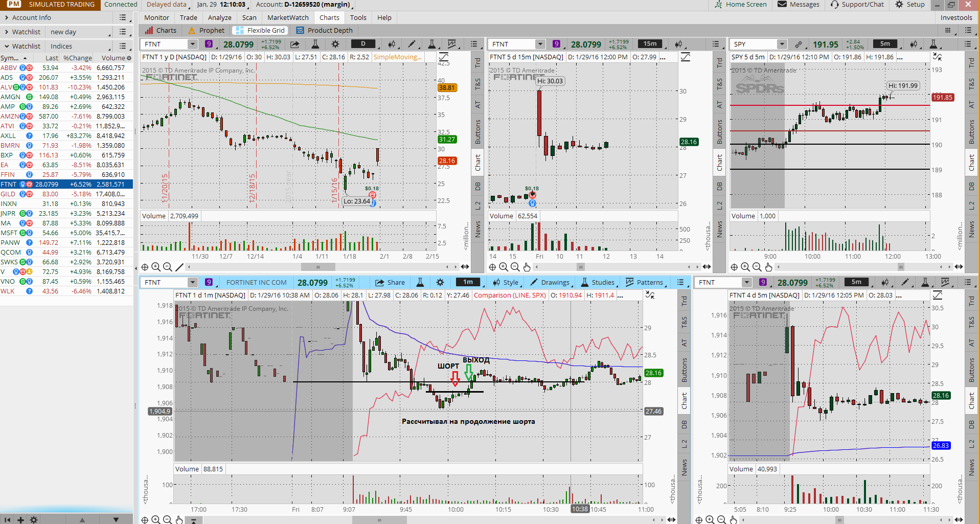This screenshot has height=524, width=980.
Task: Open T&S side panel on daily chart
Action: pyautogui.click(x=477, y=84)
